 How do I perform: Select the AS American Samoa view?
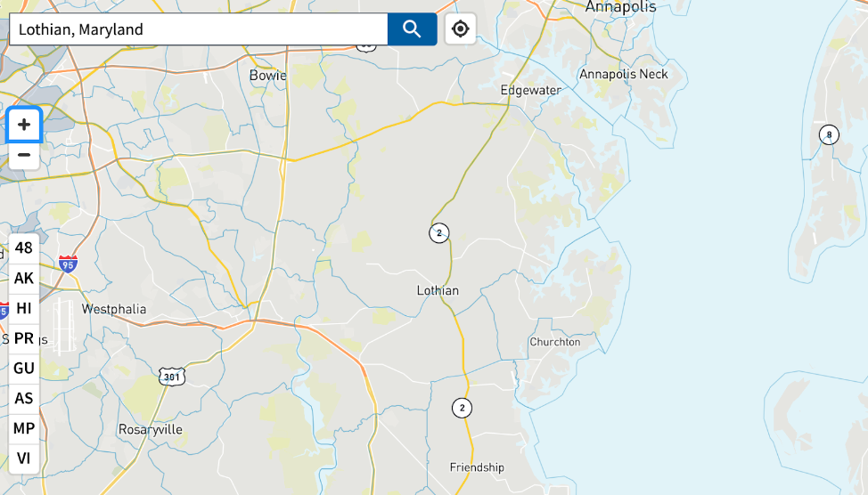24,398
